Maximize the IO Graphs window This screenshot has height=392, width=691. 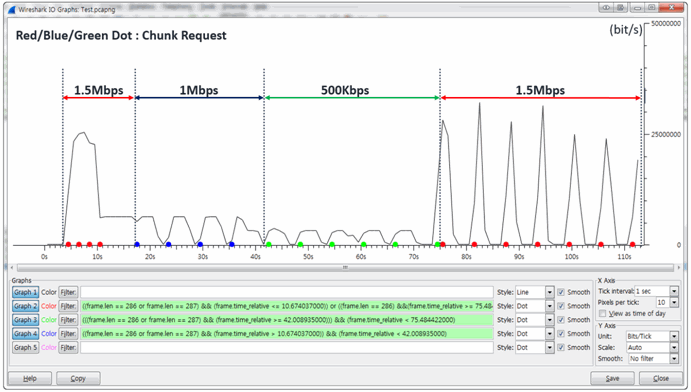[651, 7]
